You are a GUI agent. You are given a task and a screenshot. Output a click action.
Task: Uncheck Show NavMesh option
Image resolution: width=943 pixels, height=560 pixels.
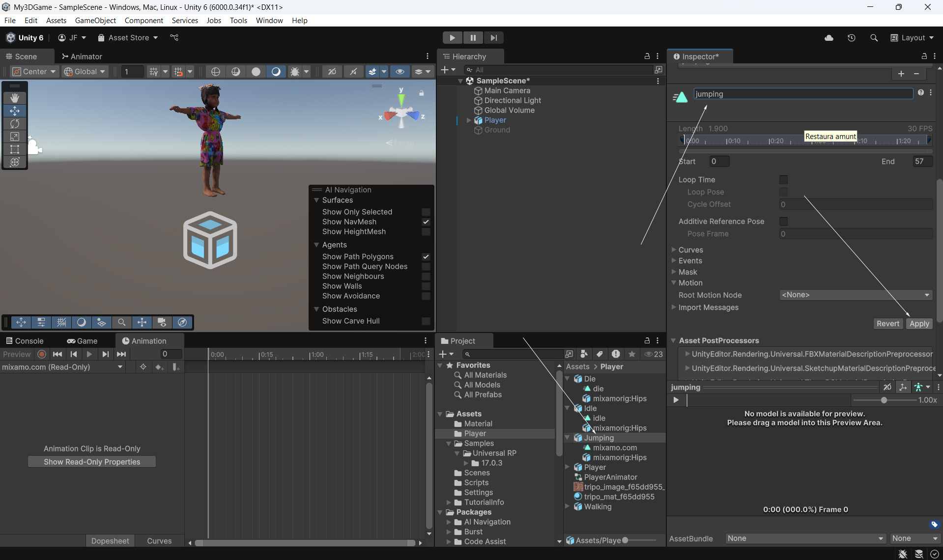(426, 222)
